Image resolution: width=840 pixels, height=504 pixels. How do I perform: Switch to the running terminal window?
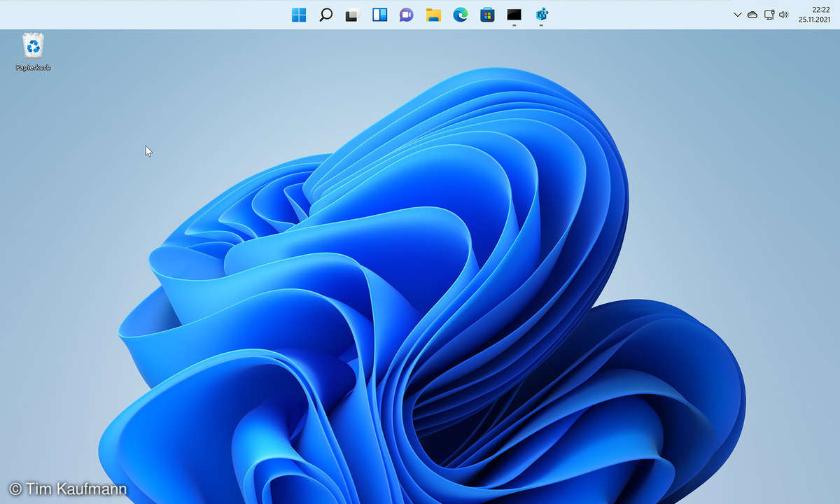coord(514,15)
